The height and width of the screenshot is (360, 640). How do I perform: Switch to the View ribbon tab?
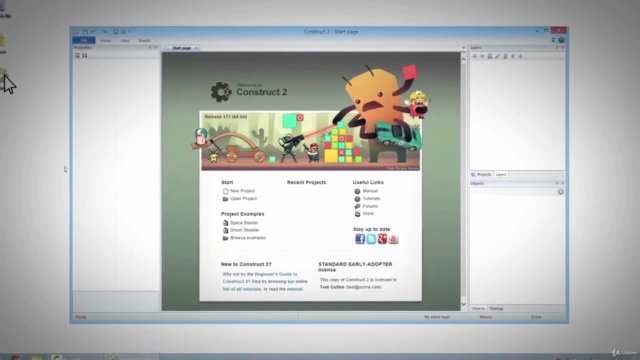(x=125, y=40)
